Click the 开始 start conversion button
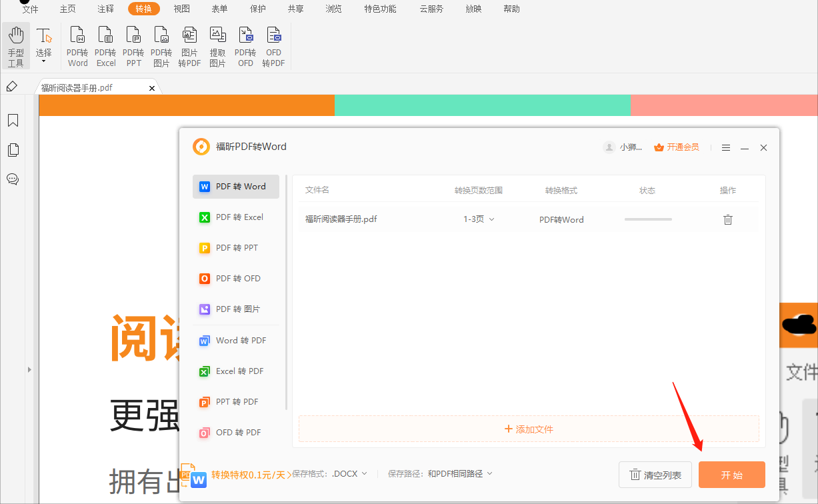 (731, 474)
